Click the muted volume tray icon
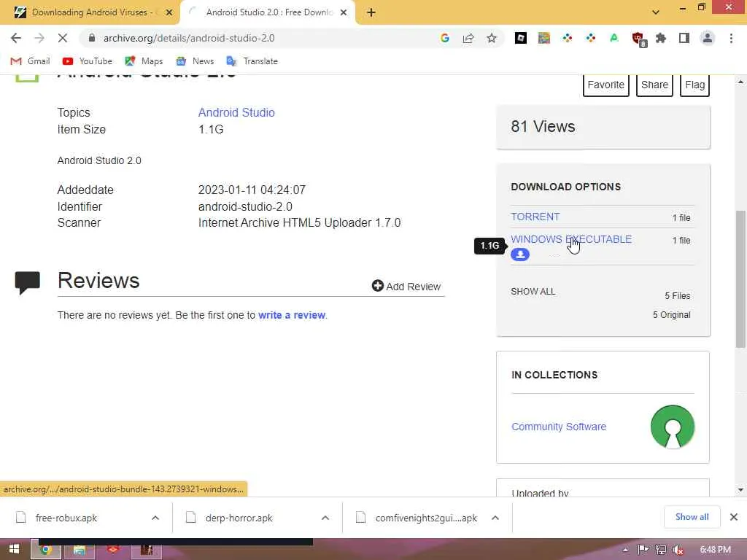This screenshot has height=560, width=747. point(678,550)
